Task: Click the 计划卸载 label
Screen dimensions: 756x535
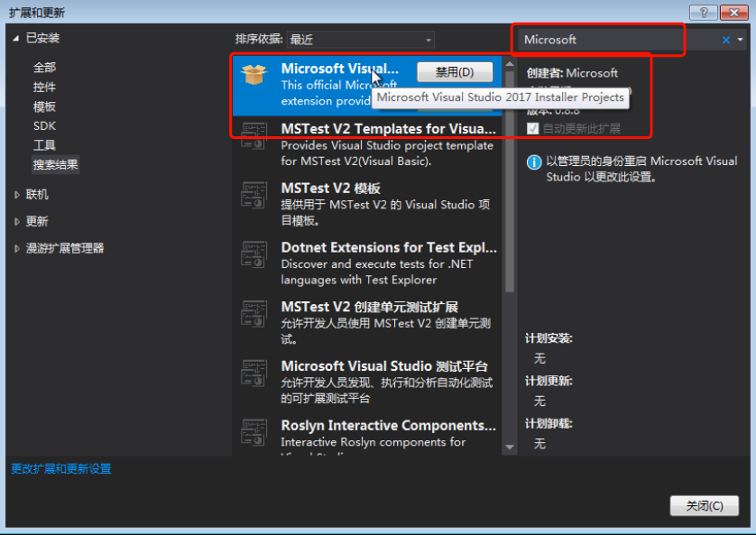Action: click(549, 424)
